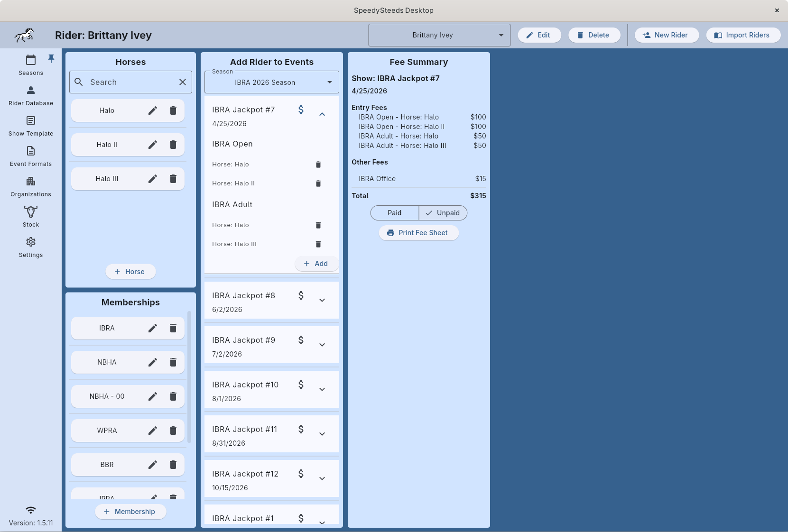
Task: Delete the WPRA membership
Action: tap(173, 431)
